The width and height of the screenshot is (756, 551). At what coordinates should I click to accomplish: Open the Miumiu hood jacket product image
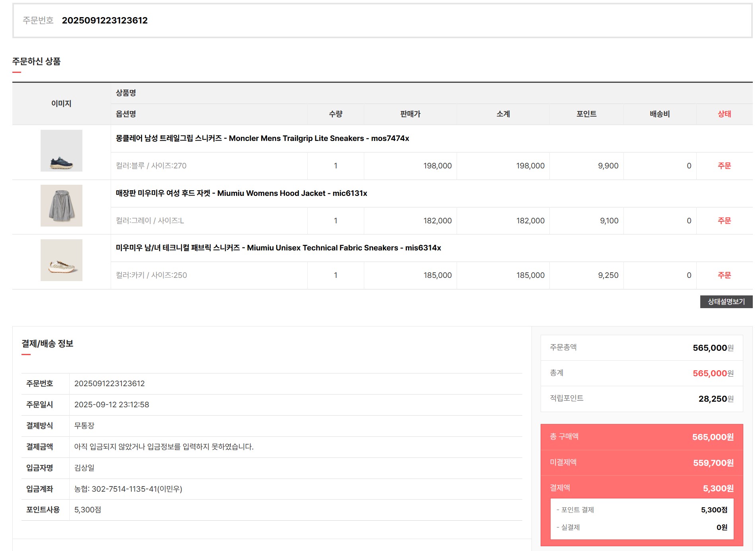coord(61,206)
